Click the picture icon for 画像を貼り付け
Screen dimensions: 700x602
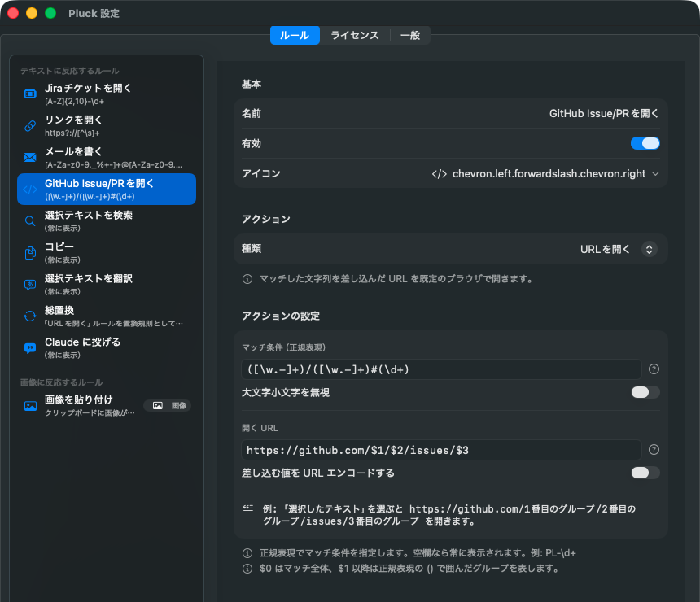(30, 406)
